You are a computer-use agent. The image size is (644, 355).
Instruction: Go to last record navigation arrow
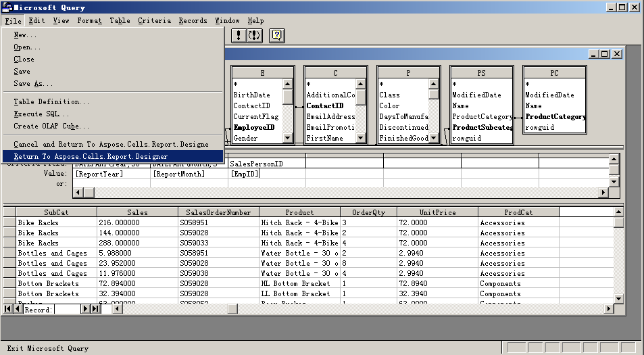coord(95,308)
